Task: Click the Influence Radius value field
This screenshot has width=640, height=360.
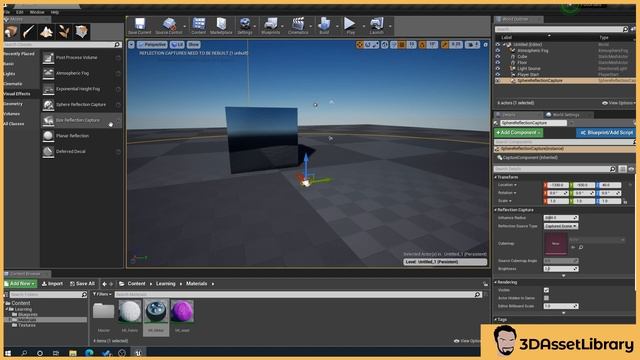Action: click(x=561, y=218)
